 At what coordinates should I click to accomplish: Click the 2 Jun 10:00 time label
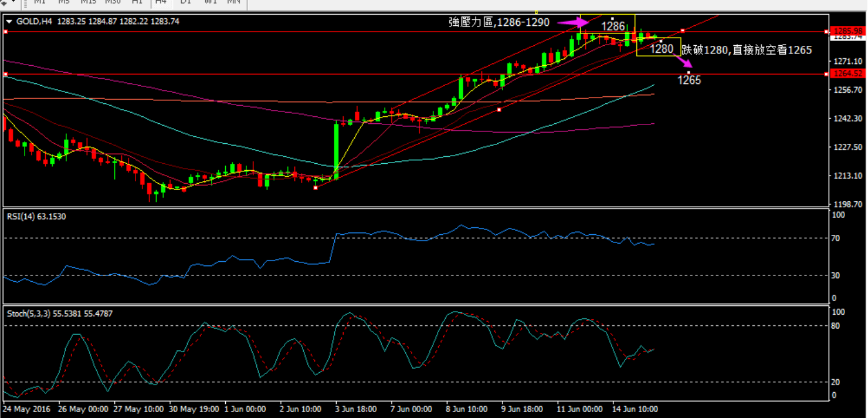coord(299,409)
